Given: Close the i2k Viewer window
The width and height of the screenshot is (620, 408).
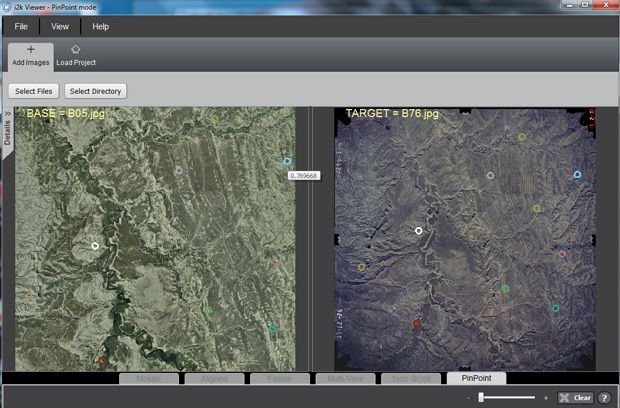Looking at the screenshot, I should point(606,5).
